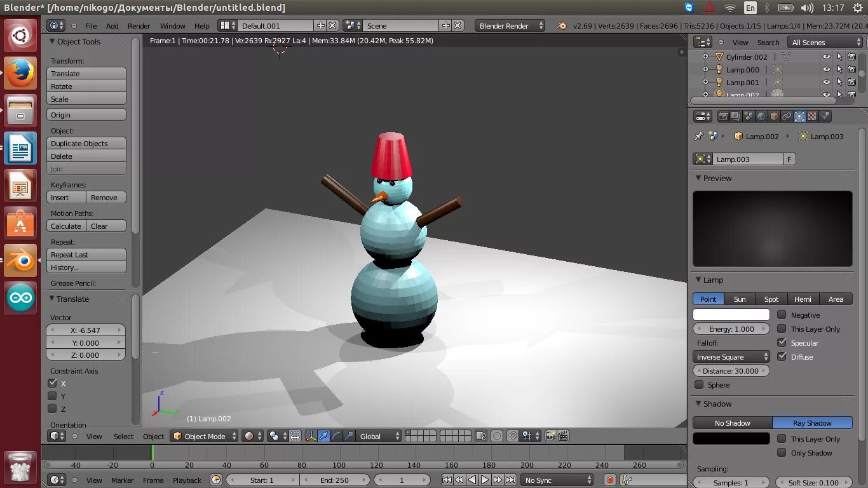Open the Blender Render engine dropdown
This screenshot has width=868, height=488.
pos(510,25)
